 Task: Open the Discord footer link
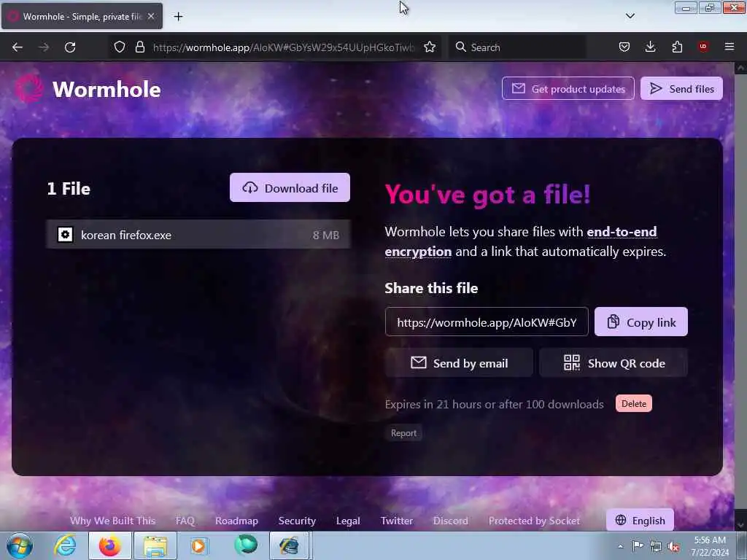pos(450,521)
